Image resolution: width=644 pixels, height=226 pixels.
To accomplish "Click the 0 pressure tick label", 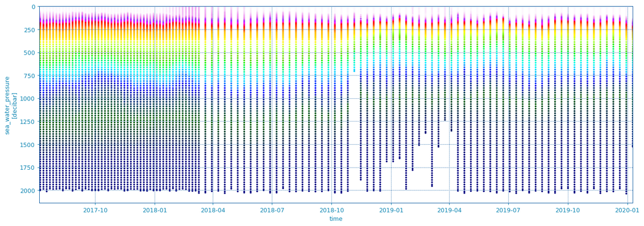I will (34, 7).
